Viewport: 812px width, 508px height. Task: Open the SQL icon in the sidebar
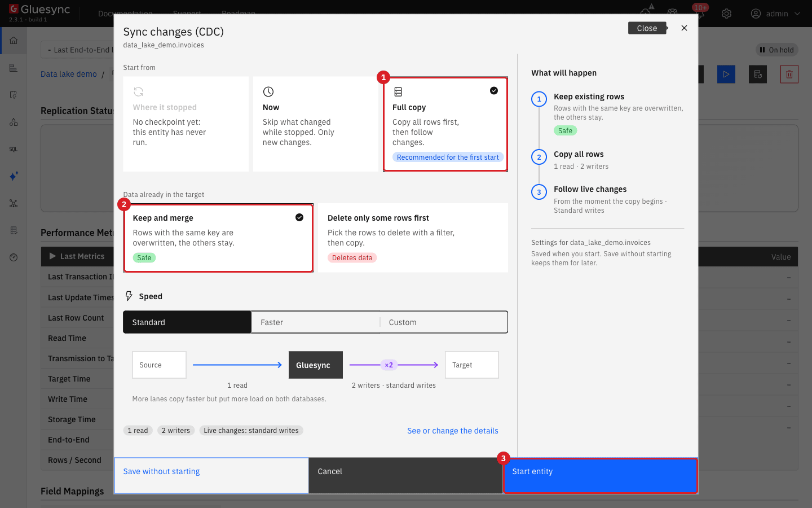(x=14, y=149)
